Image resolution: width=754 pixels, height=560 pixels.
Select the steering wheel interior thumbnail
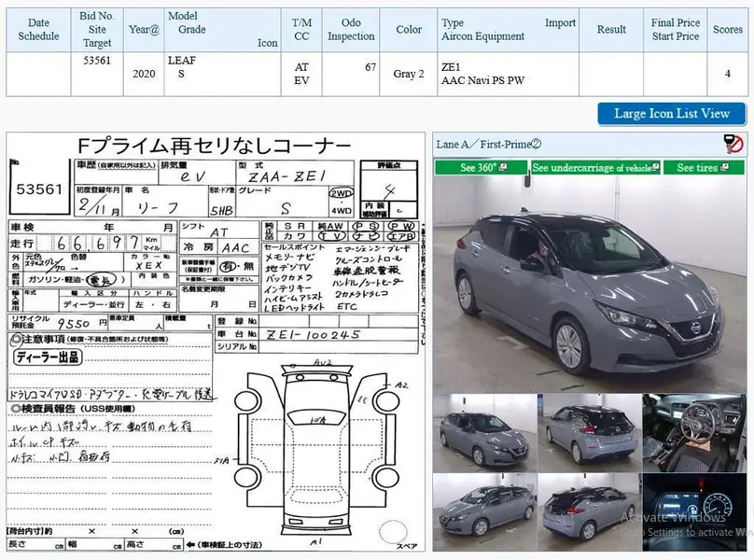pos(693,430)
